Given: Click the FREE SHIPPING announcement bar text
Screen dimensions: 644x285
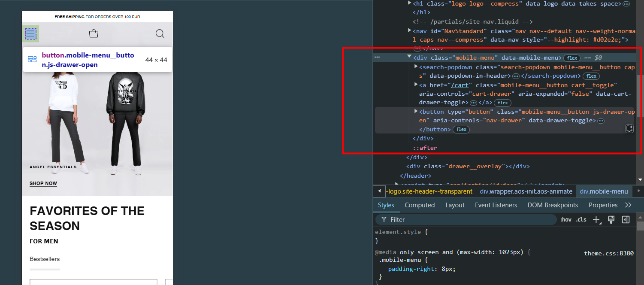Looking at the screenshot, I should 97,17.
